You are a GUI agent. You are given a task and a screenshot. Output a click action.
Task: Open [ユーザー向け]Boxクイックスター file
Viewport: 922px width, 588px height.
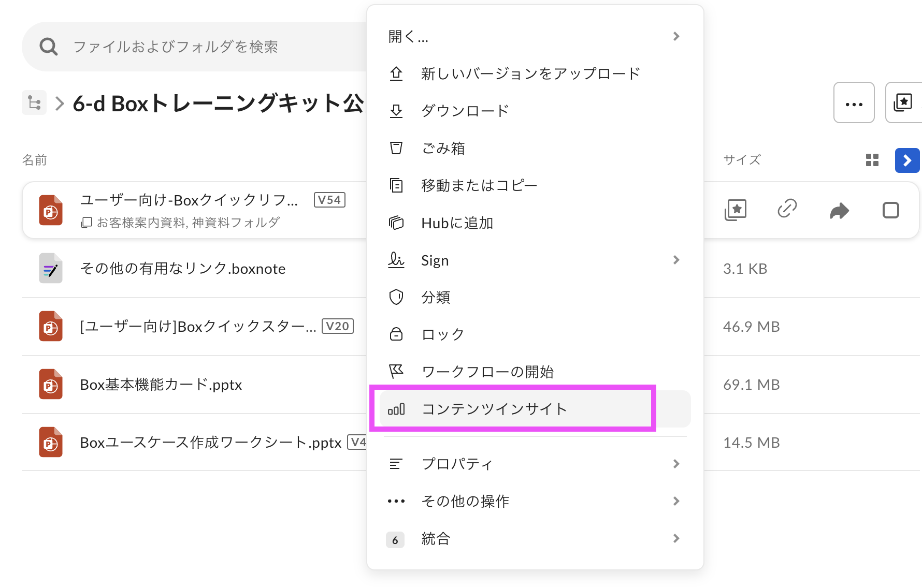pyautogui.click(x=198, y=327)
